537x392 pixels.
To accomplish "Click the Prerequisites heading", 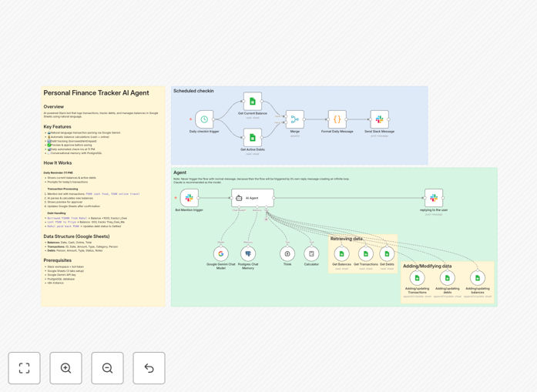I will tap(58, 260).
